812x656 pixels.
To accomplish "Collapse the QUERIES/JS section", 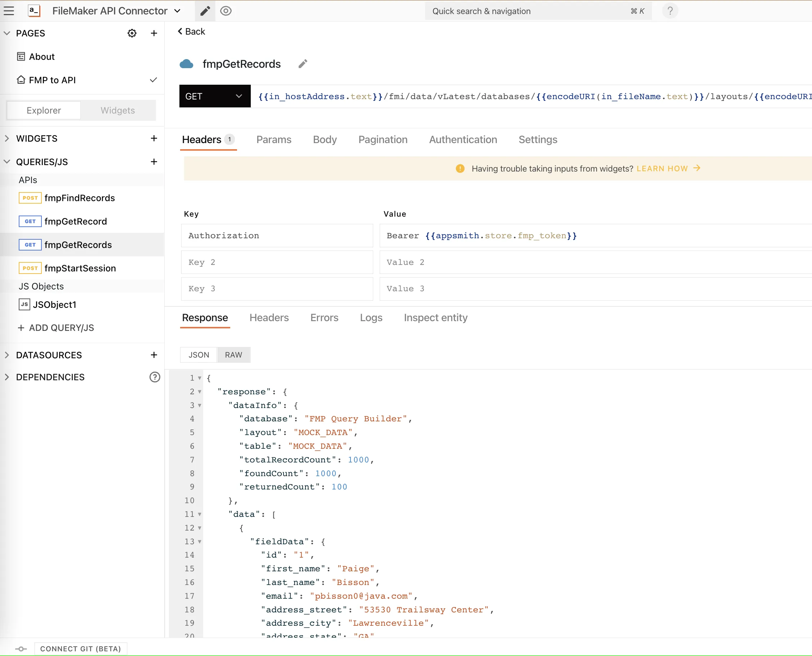I will click(6, 162).
